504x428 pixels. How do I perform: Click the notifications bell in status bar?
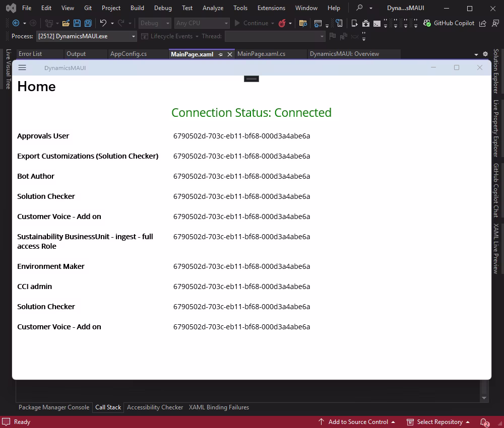click(484, 422)
